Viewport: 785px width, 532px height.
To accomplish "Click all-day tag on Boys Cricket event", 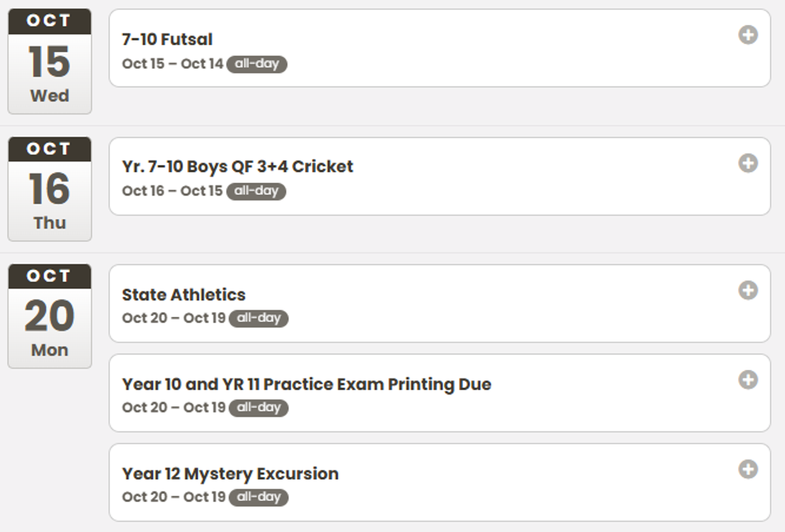I will click(256, 191).
